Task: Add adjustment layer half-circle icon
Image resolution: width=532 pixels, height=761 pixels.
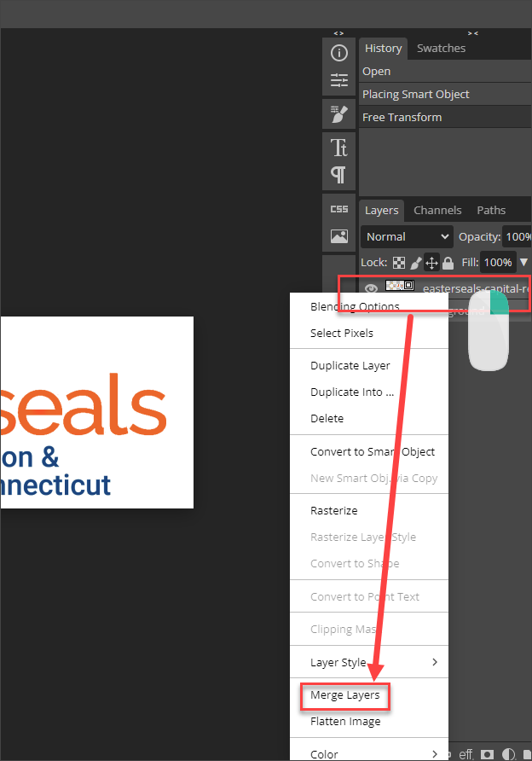Action: tap(508, 754)
